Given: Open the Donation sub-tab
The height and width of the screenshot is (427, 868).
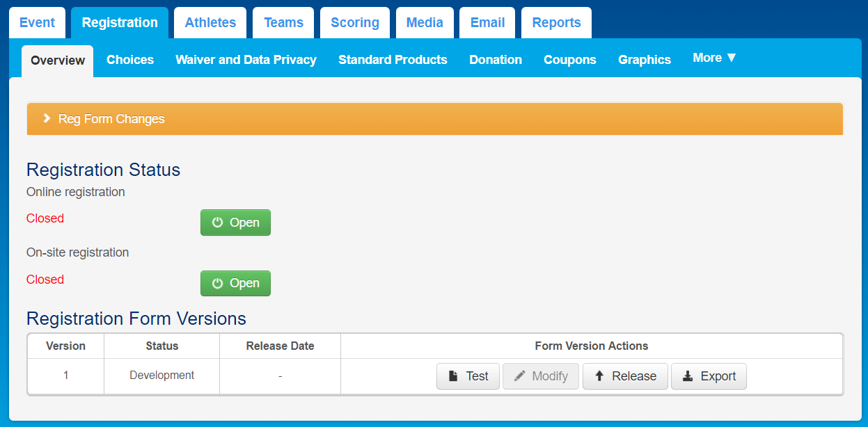Looking at the screenshot, I should pos(496,60).
